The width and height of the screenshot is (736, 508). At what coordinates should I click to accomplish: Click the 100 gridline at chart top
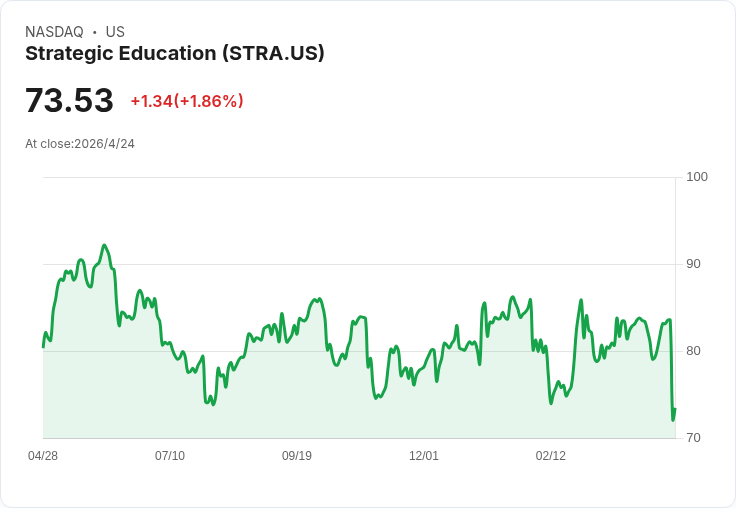pos(359,177)
